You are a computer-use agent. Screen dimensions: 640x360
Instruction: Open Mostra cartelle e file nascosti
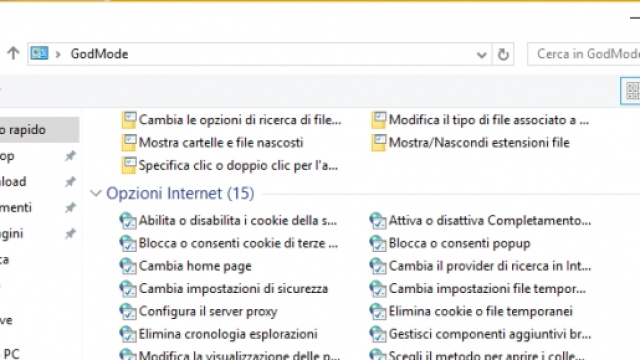click(x=221, y=143)
